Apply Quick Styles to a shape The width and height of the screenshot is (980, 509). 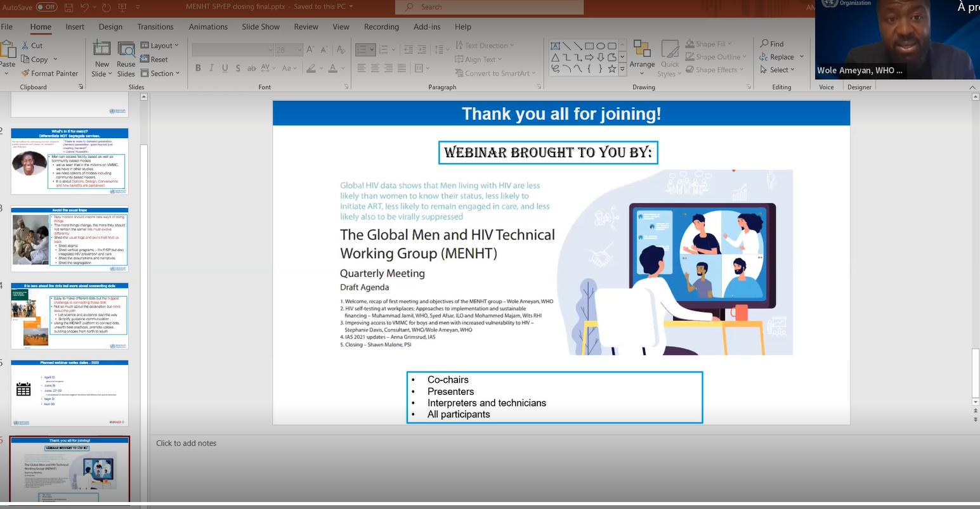tap(670, 56)
